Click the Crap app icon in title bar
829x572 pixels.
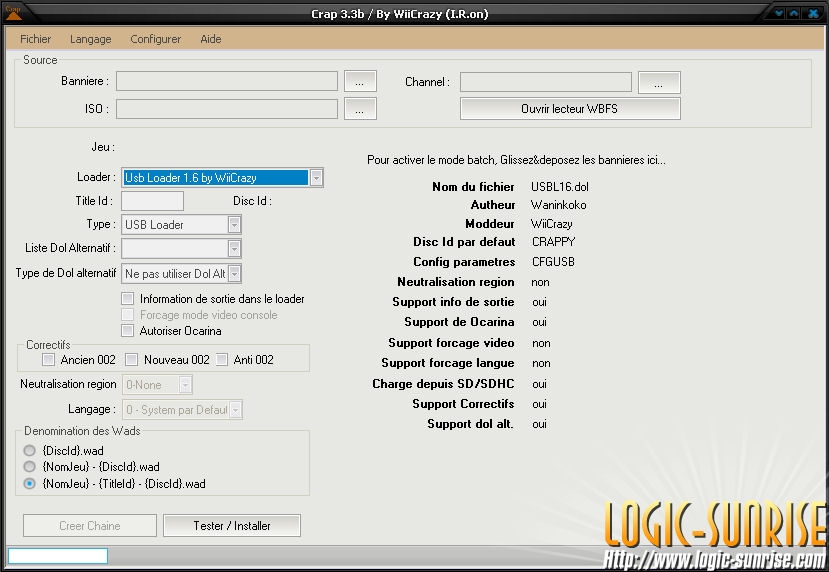coord(13,13)
